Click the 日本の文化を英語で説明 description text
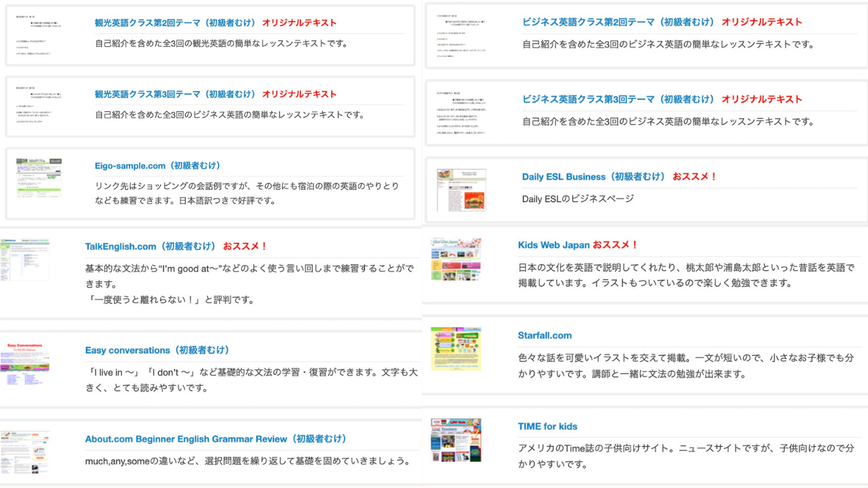Image resolution: width=868 pixels, height=488 pixels. pyautogui.click(x=686, y=275)
